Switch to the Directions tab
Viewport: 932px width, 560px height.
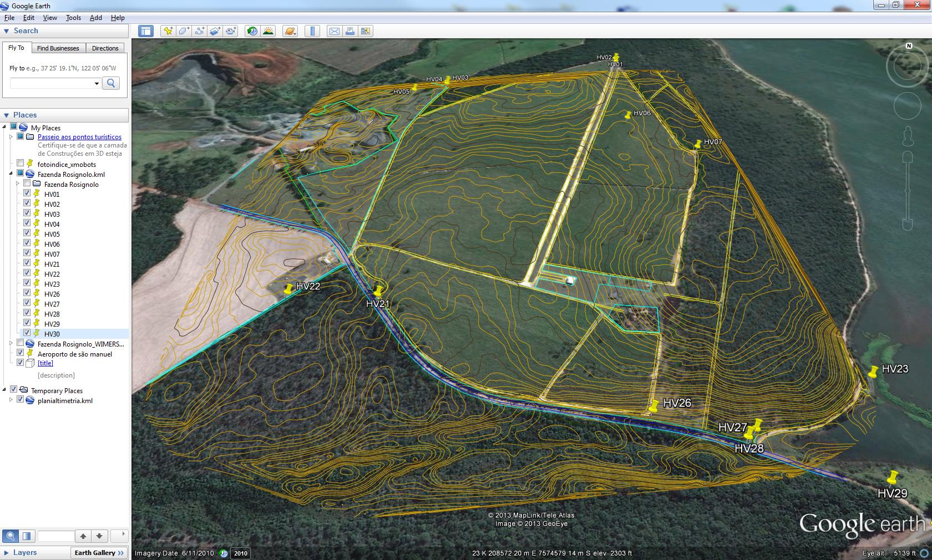[x=105, y=48]
